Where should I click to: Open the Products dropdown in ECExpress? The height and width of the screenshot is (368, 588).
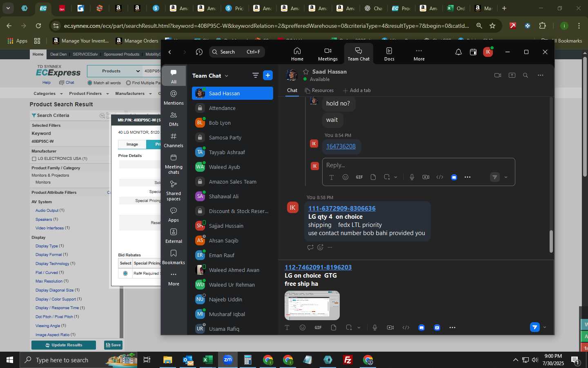[x=114, y=71]
